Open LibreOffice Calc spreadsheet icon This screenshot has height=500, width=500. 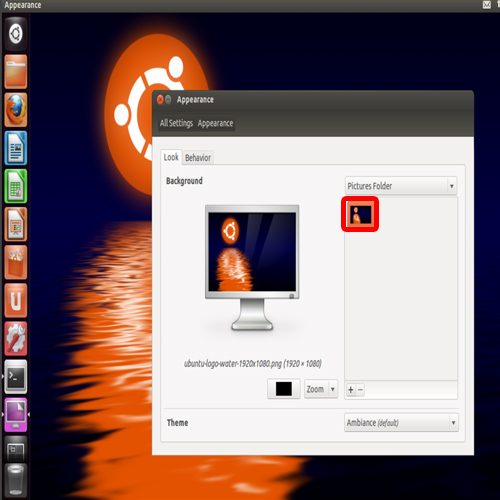[x=16, y=186]
